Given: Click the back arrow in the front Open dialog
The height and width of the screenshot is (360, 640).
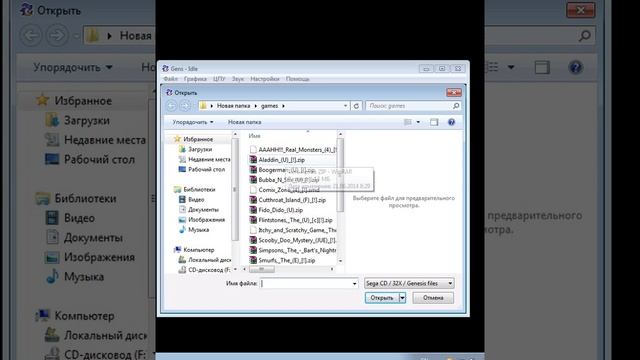Looking at the screenshot, I should click(x=171, y=106).
